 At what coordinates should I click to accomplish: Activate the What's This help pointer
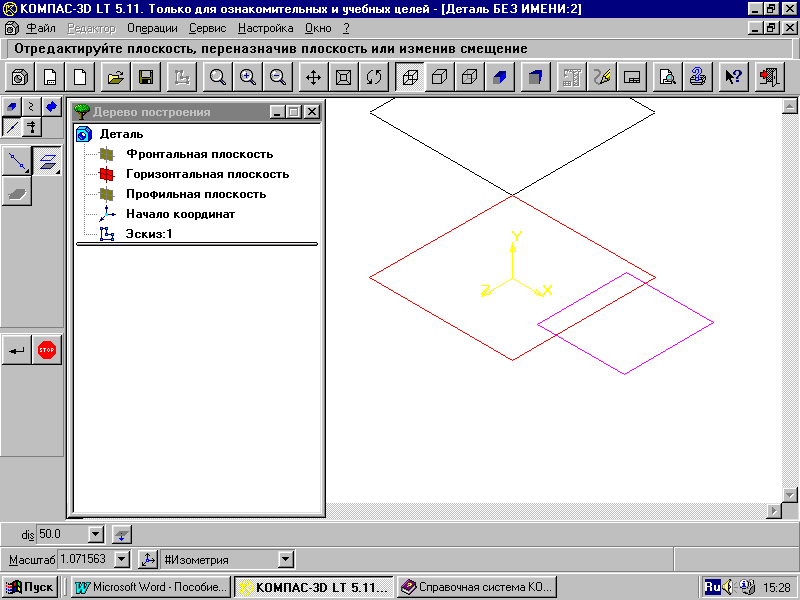733,77
